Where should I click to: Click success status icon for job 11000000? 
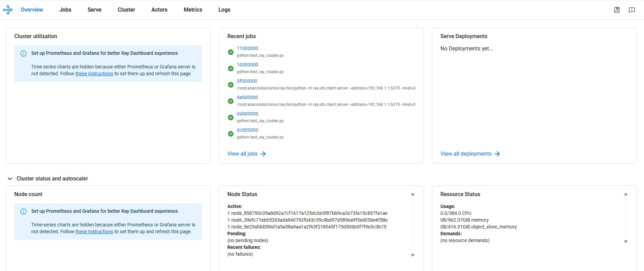231,52
